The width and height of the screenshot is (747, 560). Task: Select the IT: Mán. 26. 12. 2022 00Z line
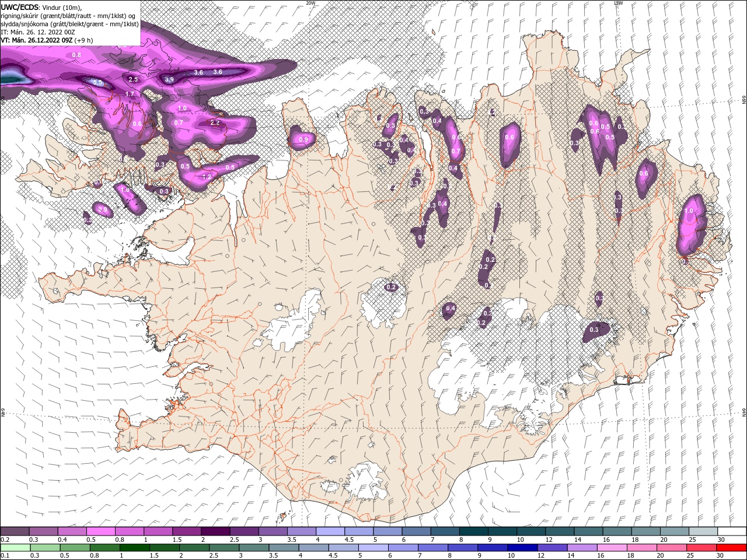tap(39, 32)
